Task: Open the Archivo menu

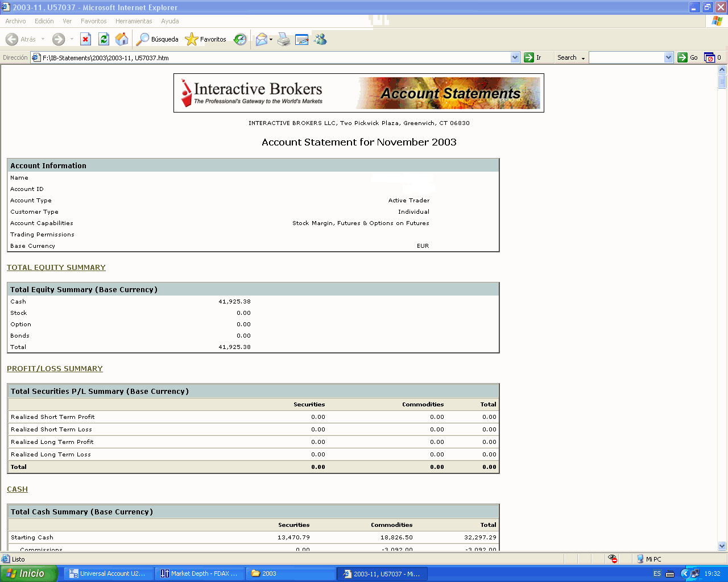Action: (x=15, y=21)
